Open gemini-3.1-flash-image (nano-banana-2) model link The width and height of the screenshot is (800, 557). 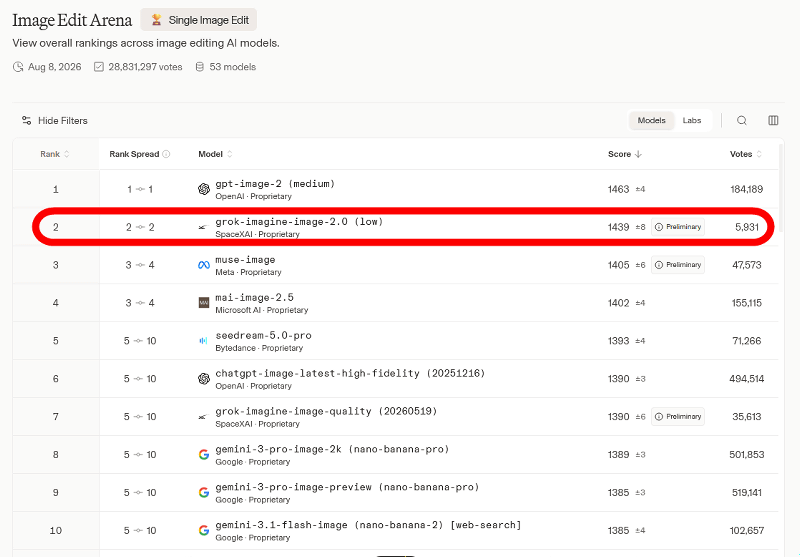(368, 525)
